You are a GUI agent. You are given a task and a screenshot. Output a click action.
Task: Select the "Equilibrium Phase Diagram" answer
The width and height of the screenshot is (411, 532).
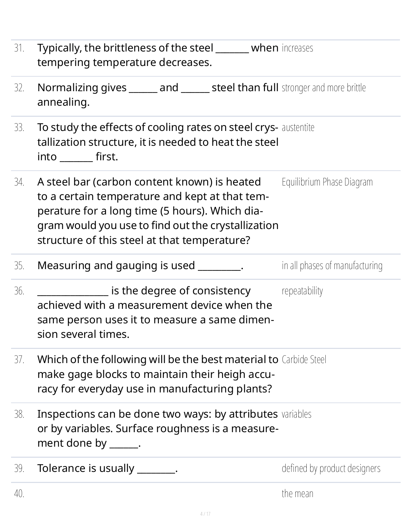click(327, 182)
